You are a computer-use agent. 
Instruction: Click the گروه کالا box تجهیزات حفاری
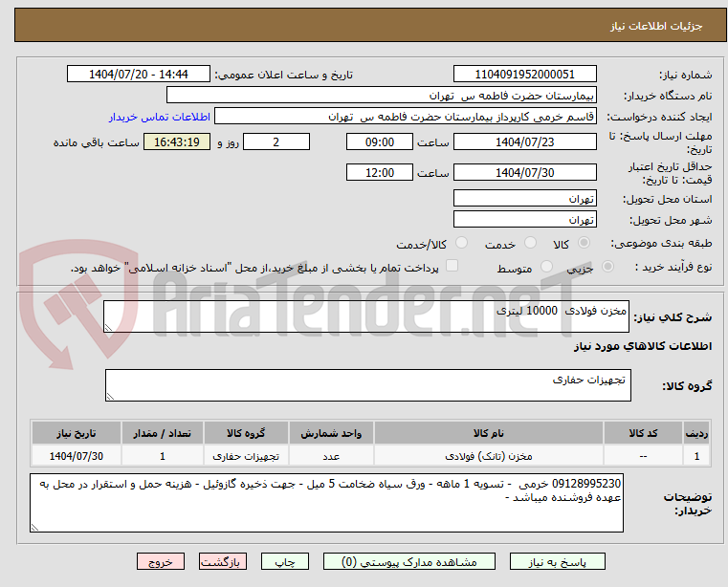click(368, 385)
